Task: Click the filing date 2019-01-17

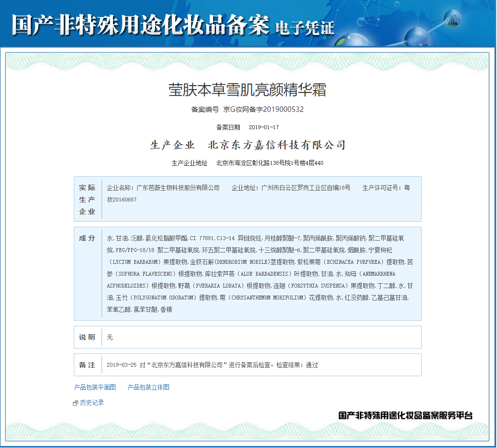Action: (264, 127)
